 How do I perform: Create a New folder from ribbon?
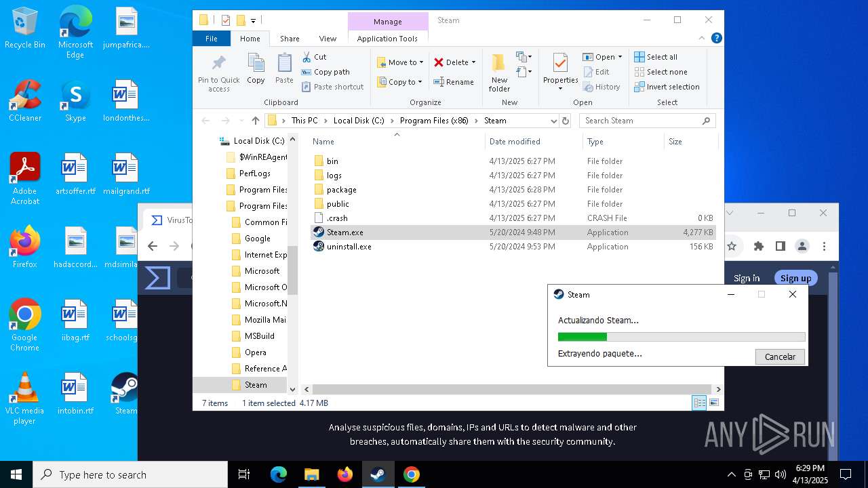499,73
